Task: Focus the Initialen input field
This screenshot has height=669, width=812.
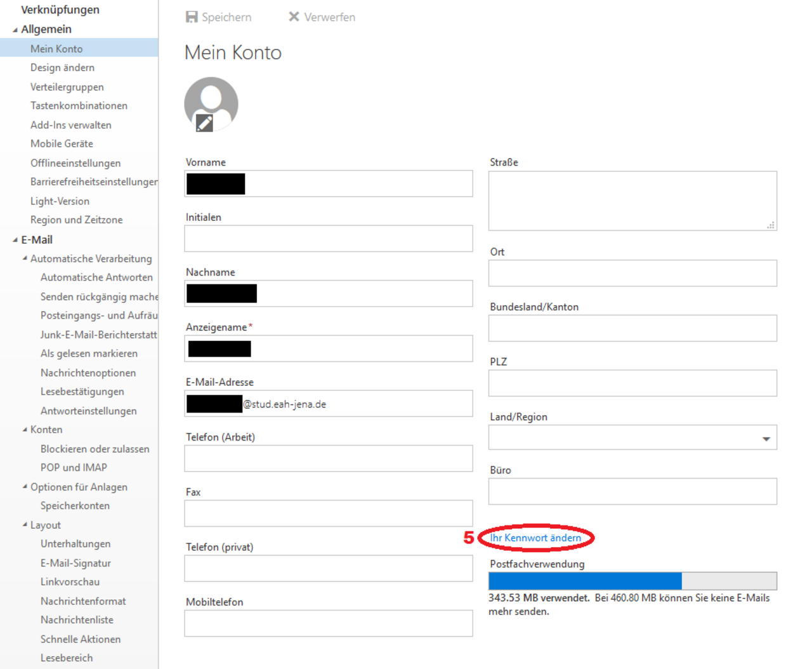Action: 329,239
